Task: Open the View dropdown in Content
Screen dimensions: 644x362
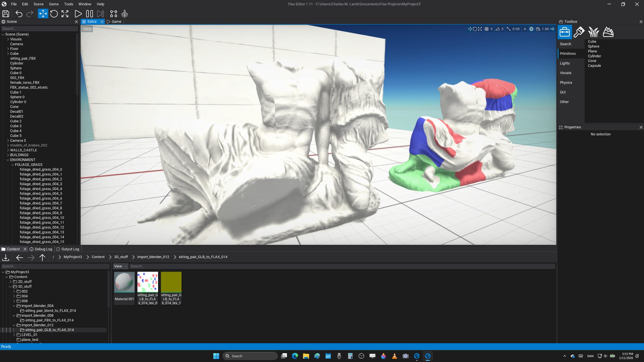Action: coord(120,266)
